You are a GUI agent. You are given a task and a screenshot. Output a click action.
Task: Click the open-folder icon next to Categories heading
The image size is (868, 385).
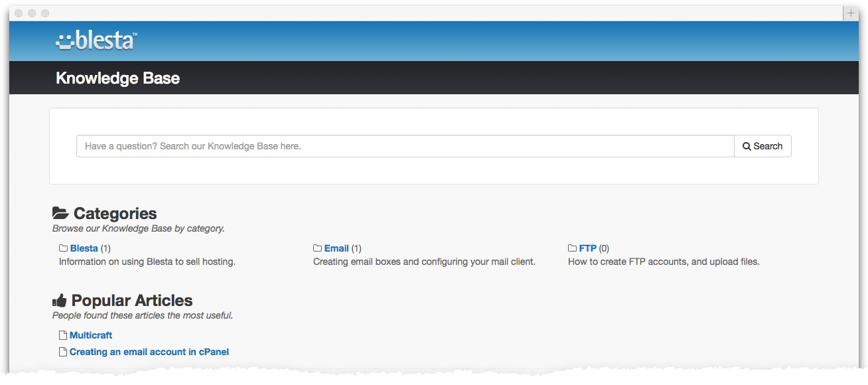click(60, 212)
